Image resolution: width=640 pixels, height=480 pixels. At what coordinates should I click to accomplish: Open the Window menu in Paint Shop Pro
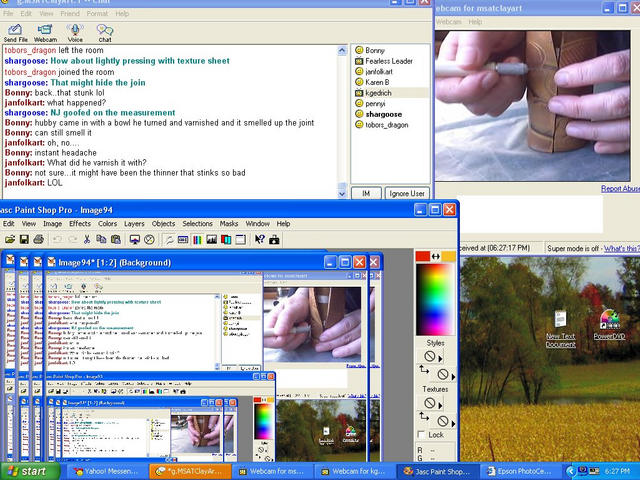[258, 224]
